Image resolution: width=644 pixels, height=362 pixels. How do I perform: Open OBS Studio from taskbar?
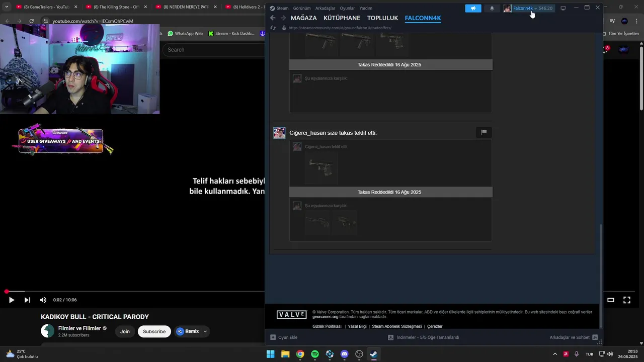359,354
